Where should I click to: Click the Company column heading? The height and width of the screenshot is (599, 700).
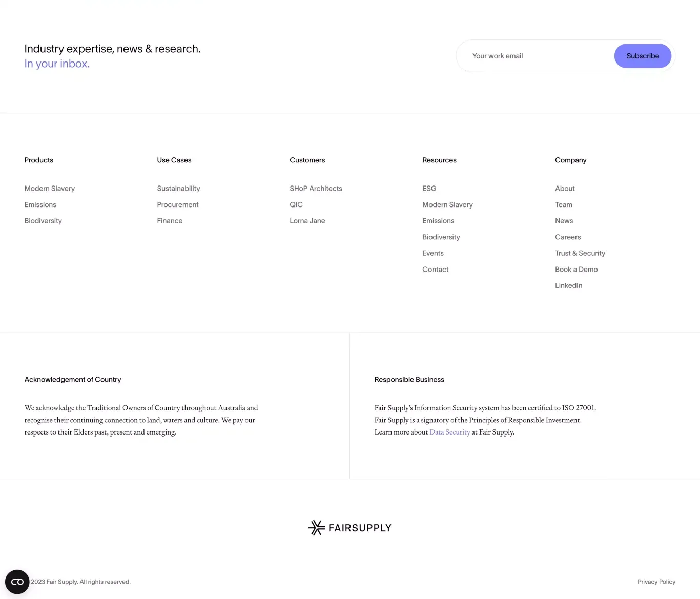[x=571, y=160]
